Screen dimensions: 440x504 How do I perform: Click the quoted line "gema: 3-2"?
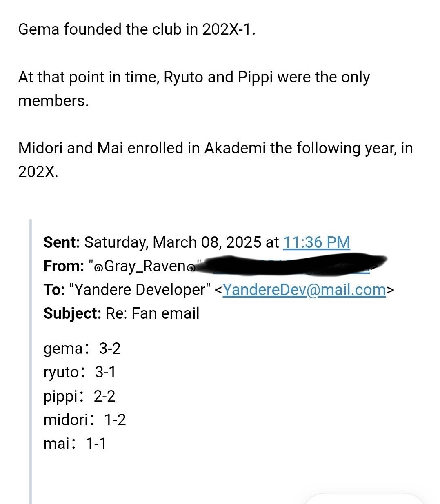82,349
